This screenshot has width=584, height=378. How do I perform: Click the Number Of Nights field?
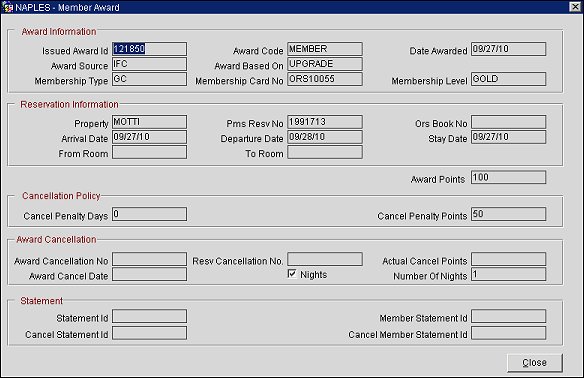508,274
